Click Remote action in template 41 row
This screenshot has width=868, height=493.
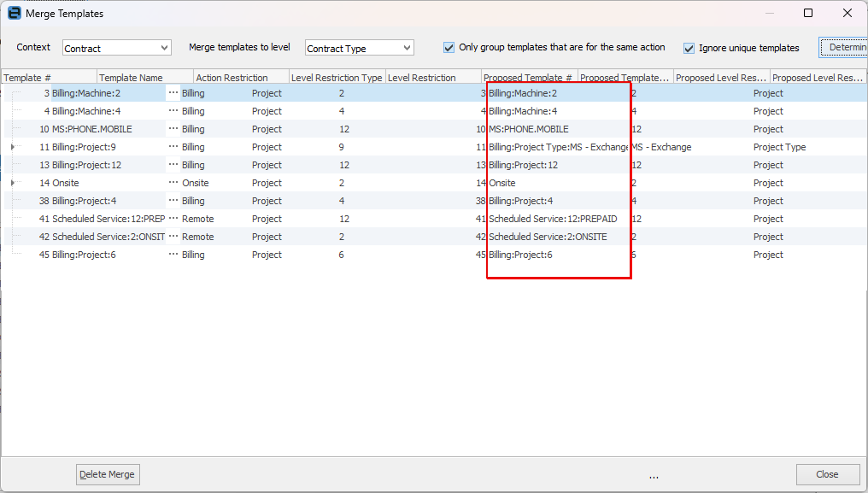point(197,219)
